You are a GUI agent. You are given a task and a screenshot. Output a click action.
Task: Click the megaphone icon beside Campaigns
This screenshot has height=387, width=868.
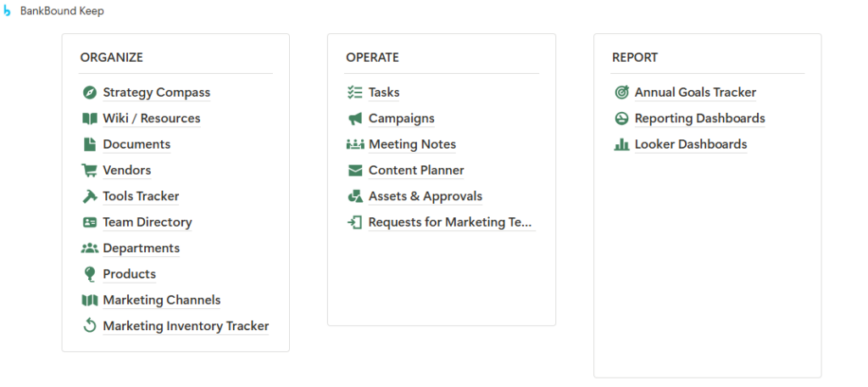pyautogui.click(x=355, y=119)
